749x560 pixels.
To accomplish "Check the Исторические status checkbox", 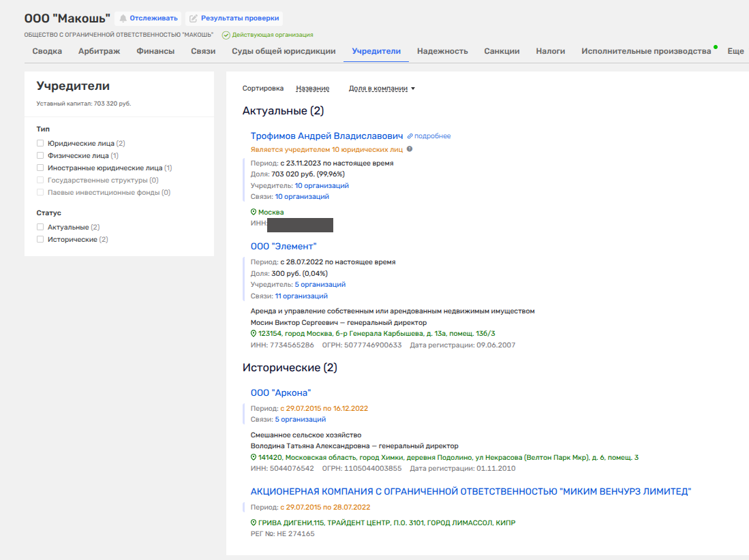I will coord(40,239).
